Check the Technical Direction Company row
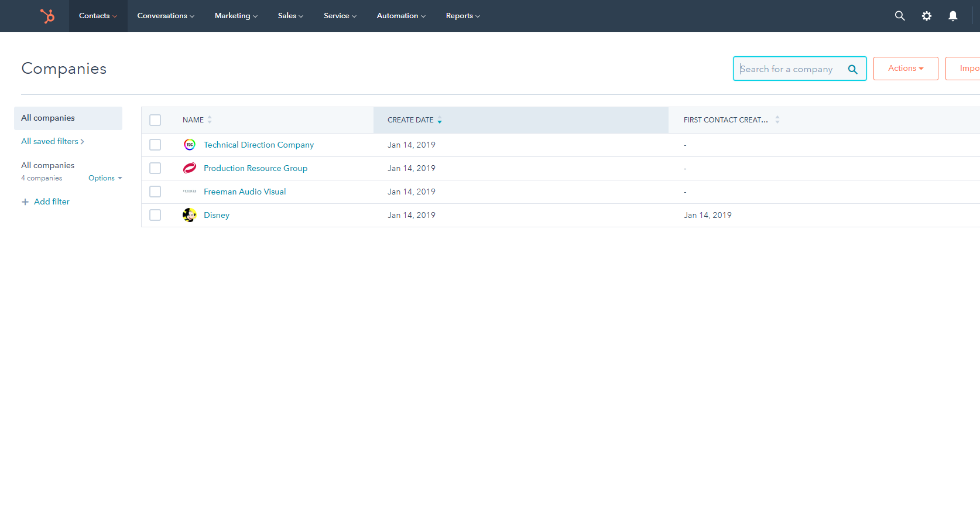This screenshot has height=529, width=980. tap(155, 145)
